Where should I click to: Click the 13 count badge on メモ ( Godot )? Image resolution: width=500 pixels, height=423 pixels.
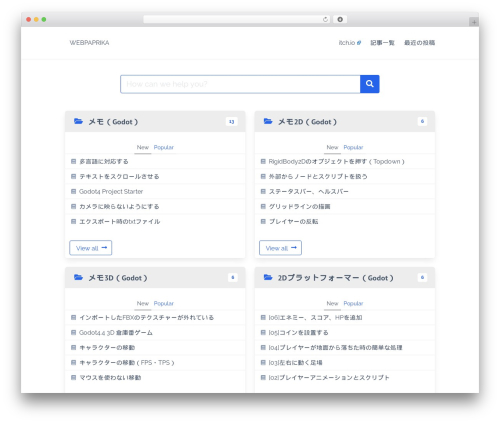tap(232, 122)
